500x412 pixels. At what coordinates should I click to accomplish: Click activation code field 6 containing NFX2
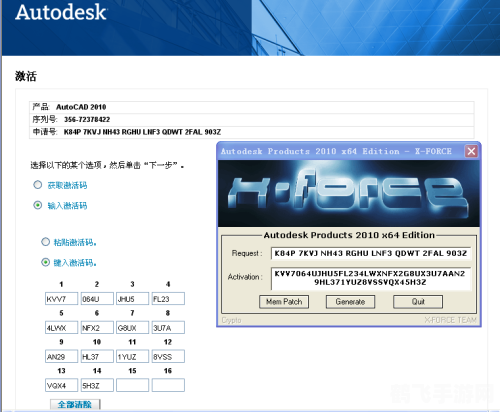(97, 327)
